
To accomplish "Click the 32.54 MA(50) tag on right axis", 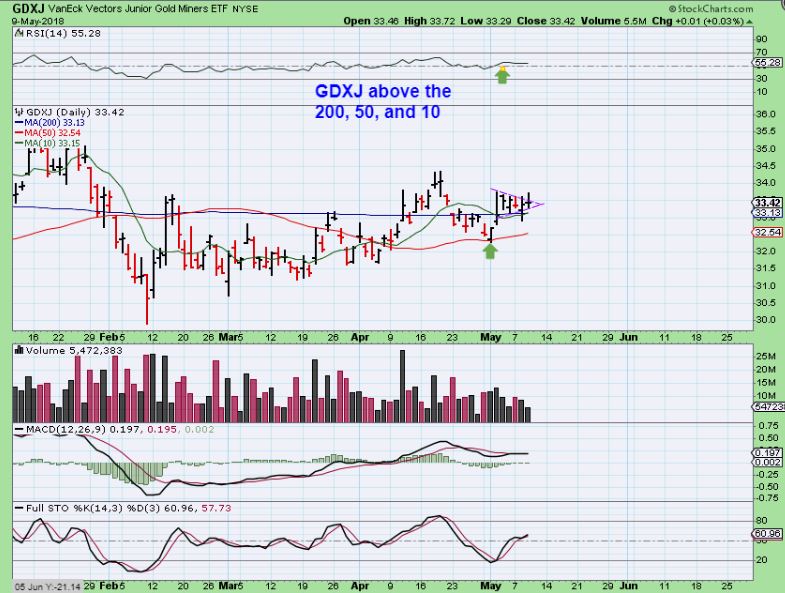I will coord(767,232).
